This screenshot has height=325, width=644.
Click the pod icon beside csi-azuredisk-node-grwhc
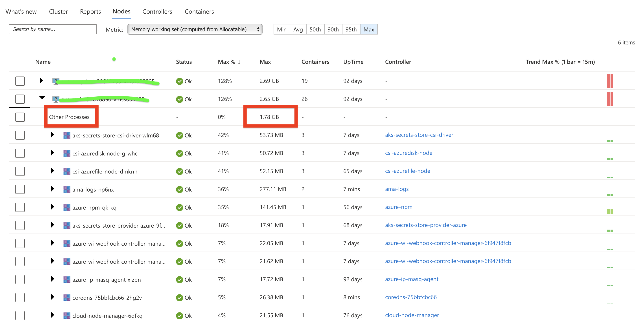(x=67, y=153)
